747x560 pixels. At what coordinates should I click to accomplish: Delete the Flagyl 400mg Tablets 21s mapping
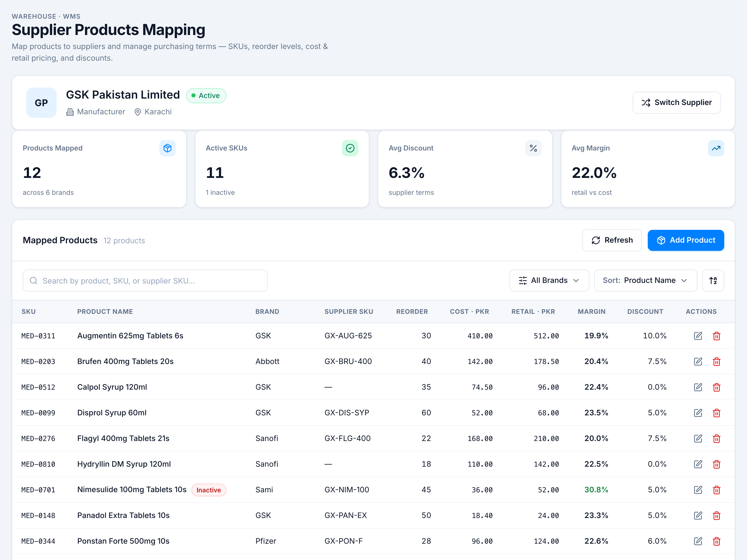[716, 438]
